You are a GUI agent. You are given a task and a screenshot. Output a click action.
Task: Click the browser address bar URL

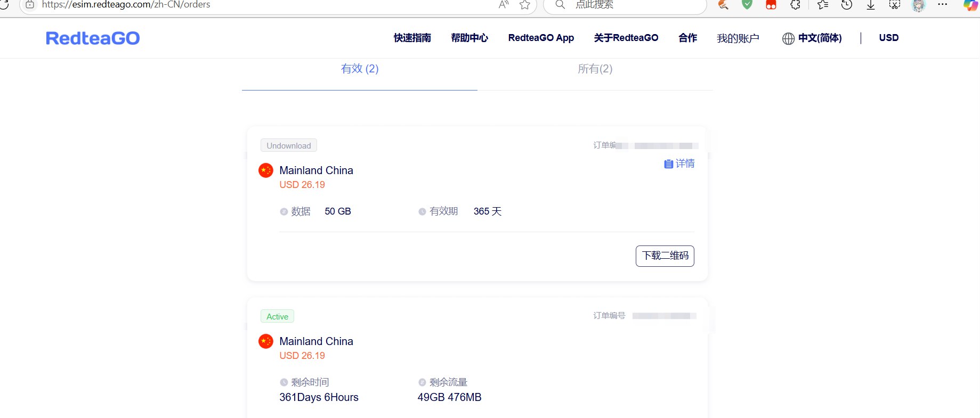pos(126,5)
